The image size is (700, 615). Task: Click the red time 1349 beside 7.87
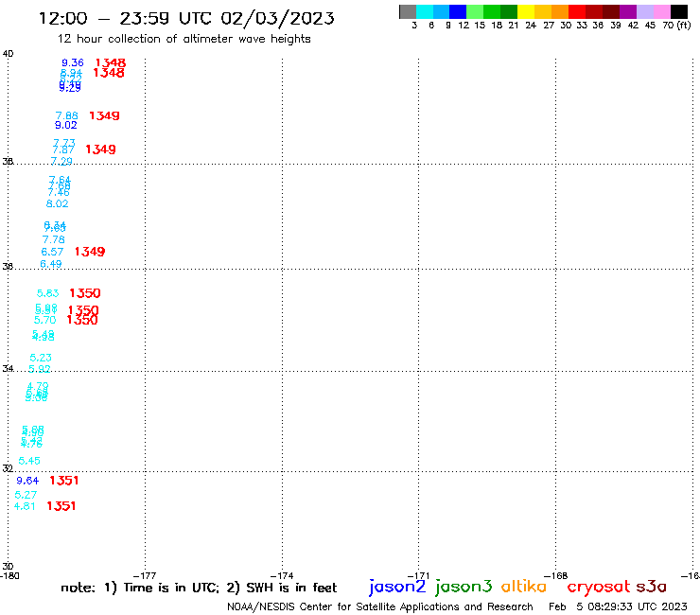100,149
